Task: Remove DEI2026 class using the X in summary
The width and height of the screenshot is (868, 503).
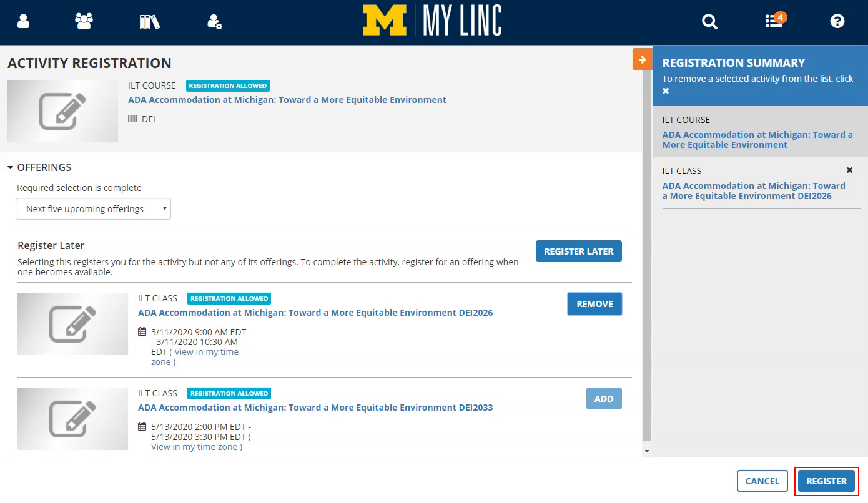Action: 849,170
